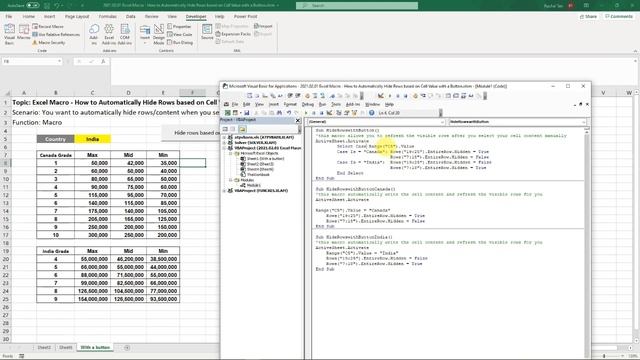The height and width of the screenshot is (360, 640).
Task: Click the Comments button
Action: 619,17
